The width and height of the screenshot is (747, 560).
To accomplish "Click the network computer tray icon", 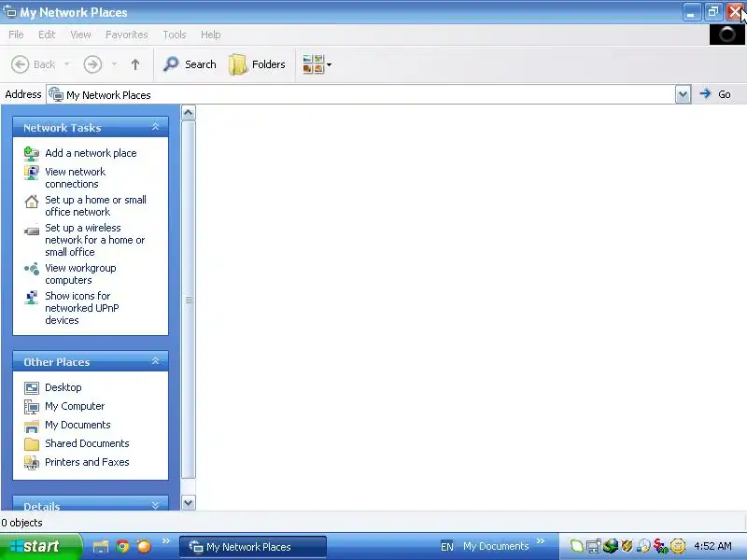I will coord(594,546).
